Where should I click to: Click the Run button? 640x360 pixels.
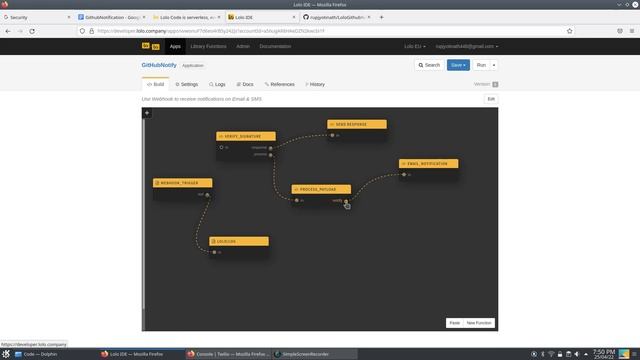pyautogui.click(x=481, y=65)
